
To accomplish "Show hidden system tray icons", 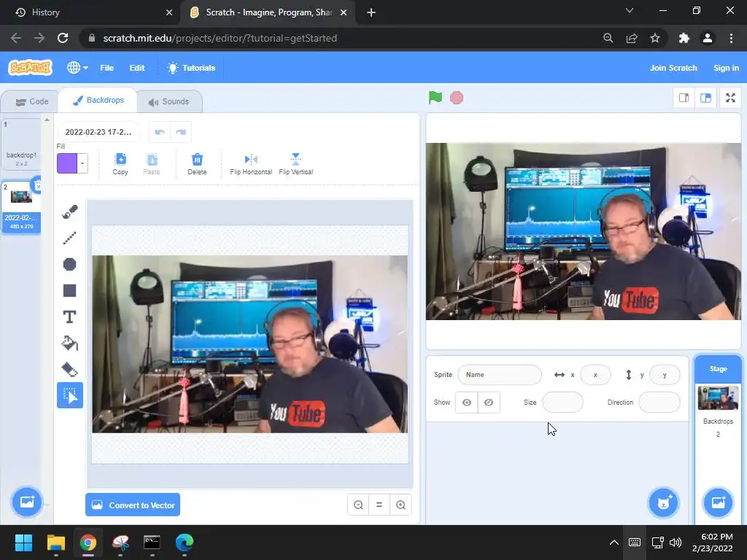I will tap(614, 542).
